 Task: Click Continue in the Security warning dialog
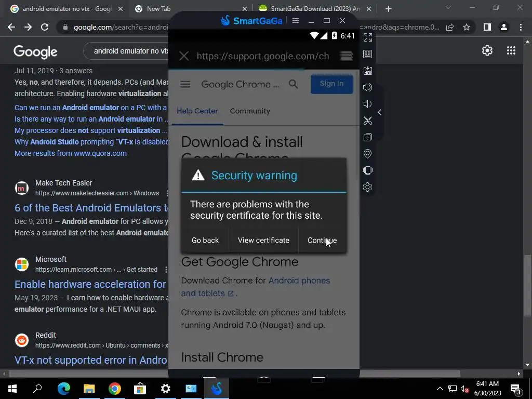click(322, 240)
